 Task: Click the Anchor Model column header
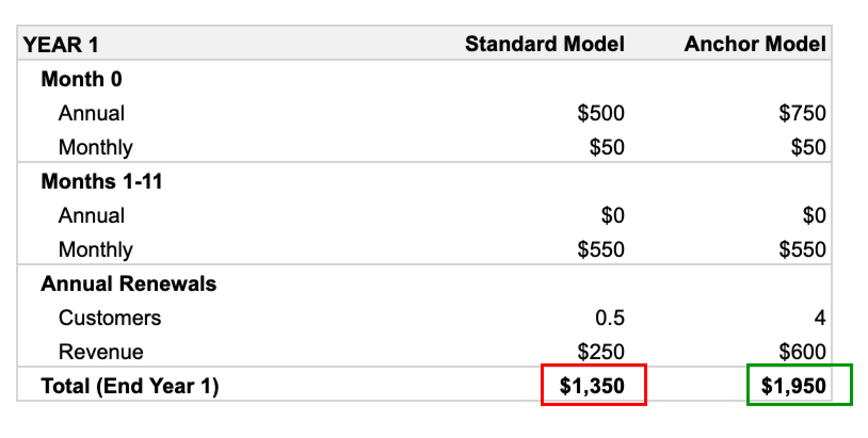click(x=755, y=44)
